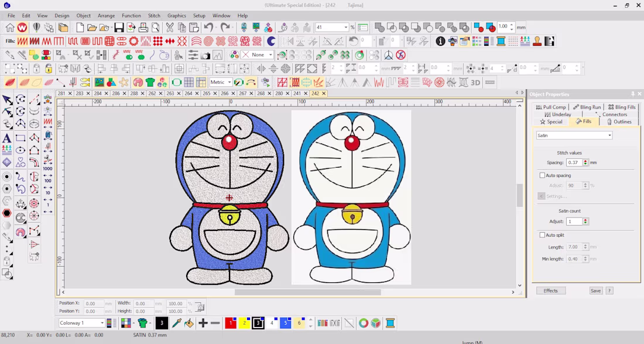Screen dimensions: 644x344
Task: Open the Stitch menu
Action: pyautogui.click(x=154, y=16)
